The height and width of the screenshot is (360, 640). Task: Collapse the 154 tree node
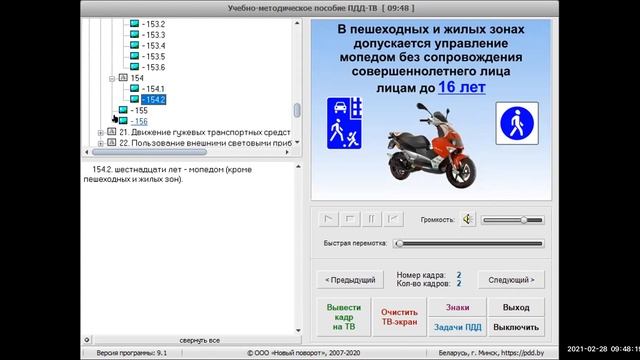pos(112,78)
